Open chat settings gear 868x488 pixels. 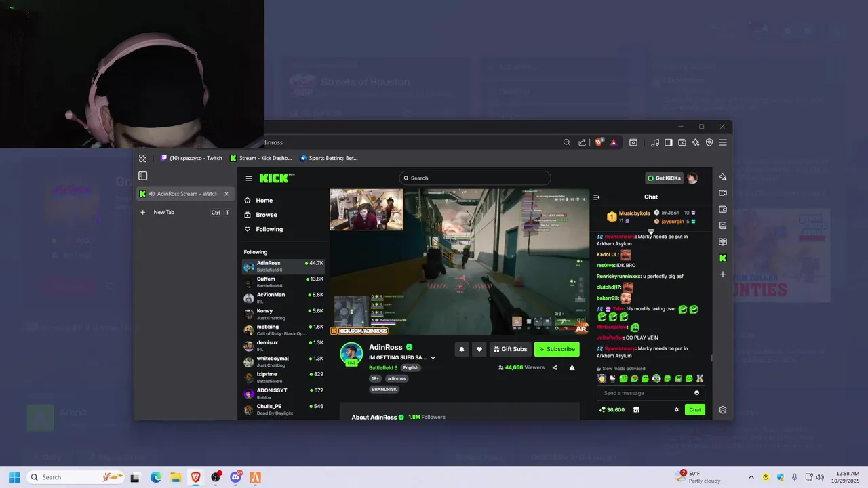point(676,410)
